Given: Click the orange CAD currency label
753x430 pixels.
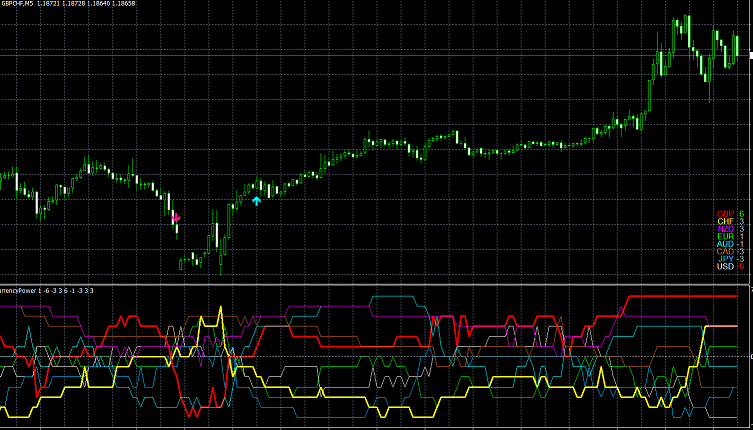Looking at the screenshot, I should click(726, 251).
